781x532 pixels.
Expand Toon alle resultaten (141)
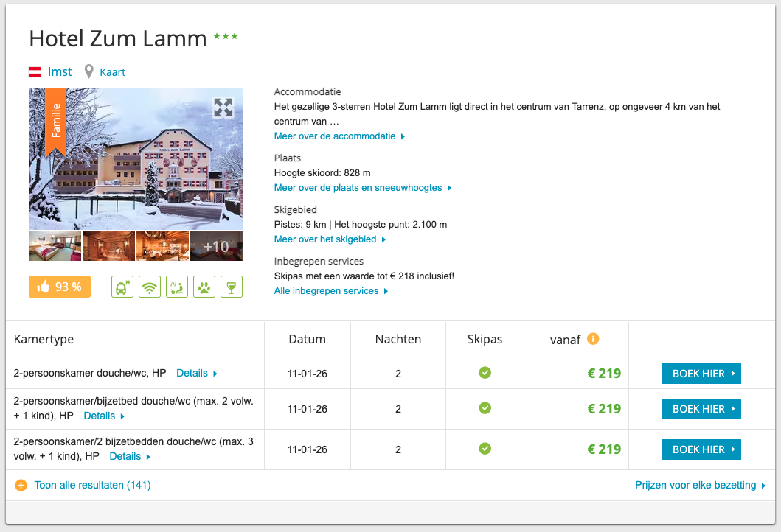point(91,485)
